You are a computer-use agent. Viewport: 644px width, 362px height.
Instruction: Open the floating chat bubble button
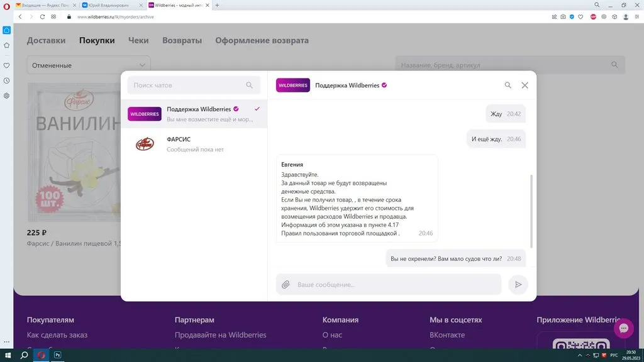(623, 328)
